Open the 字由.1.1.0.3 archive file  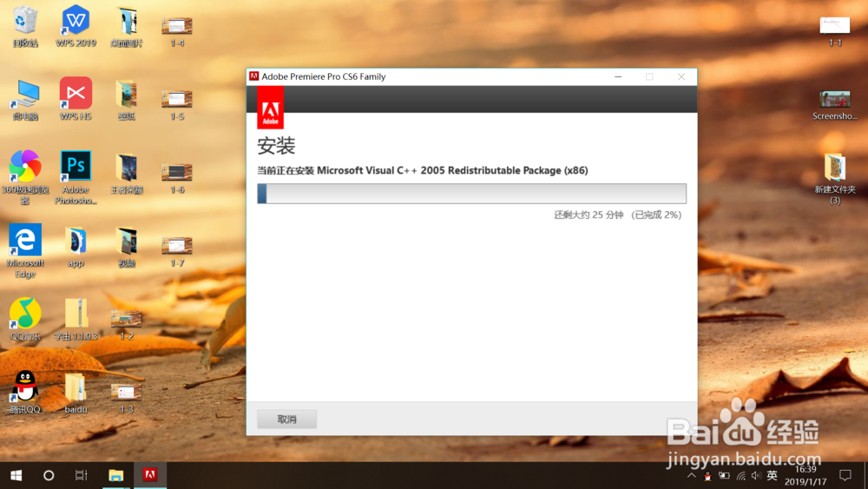(x=76, y=319)
